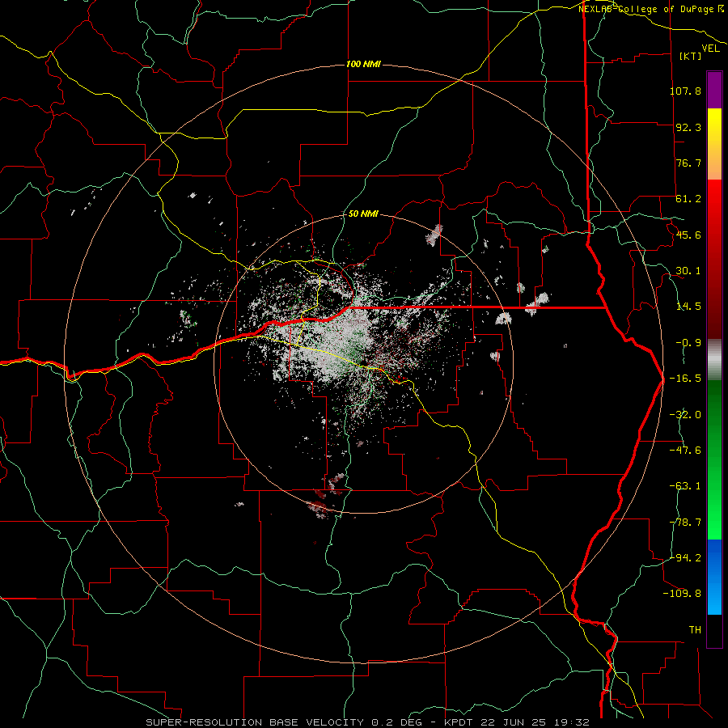Click the -47.6 legend value
Screen dimensions: 728x728
pos(685,451)
